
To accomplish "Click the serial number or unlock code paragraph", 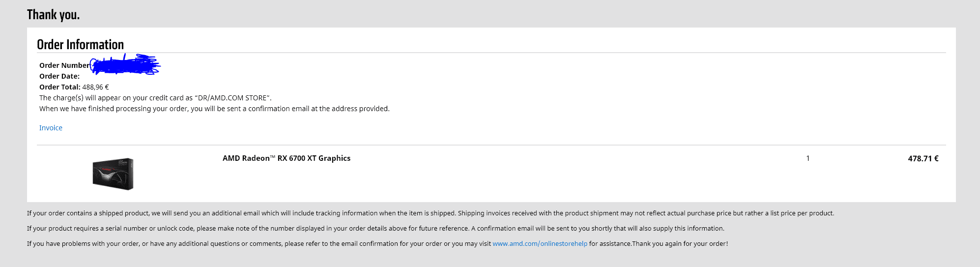I will tap(375, 229).
